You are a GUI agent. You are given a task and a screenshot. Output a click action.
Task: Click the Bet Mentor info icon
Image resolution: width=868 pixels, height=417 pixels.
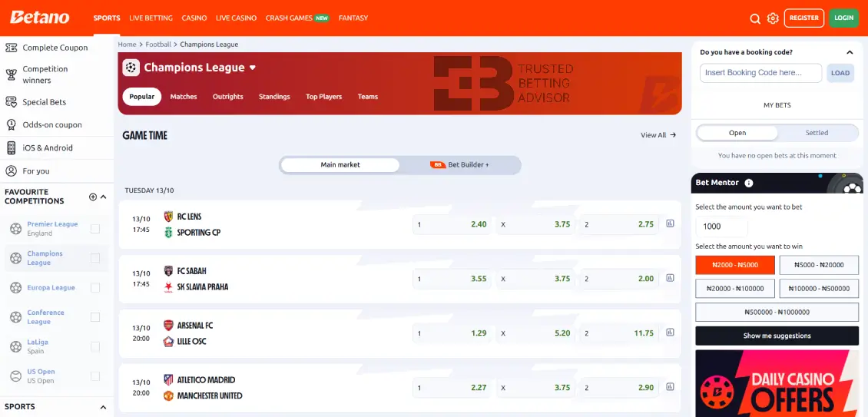[x=748, y=183]
